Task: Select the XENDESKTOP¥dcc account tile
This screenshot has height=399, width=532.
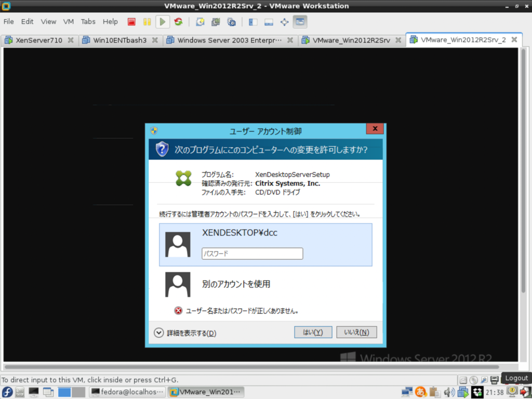Action: pos(265,245)
